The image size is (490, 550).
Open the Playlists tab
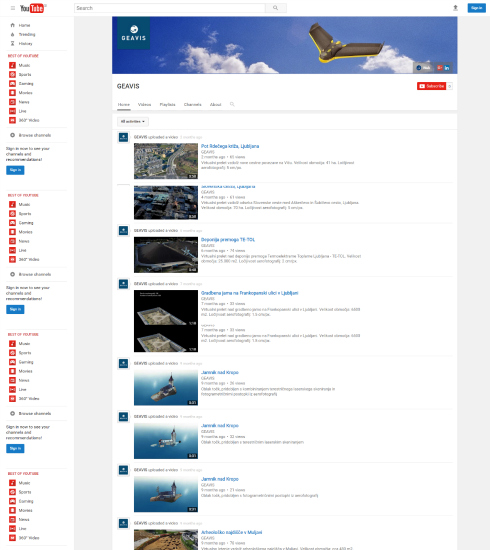(x=167, y=105)
